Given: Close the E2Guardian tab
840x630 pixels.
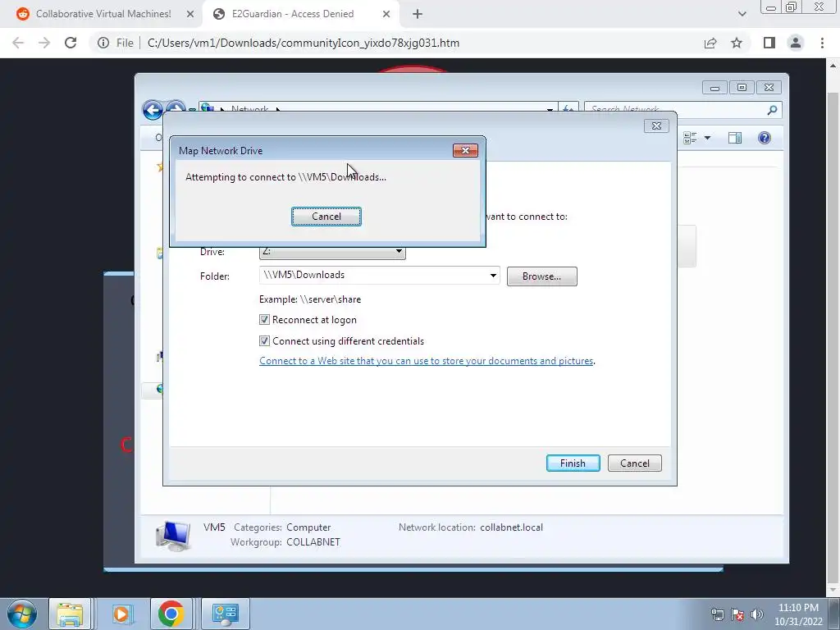Looking at the screenshot, I should pos(386,14).
